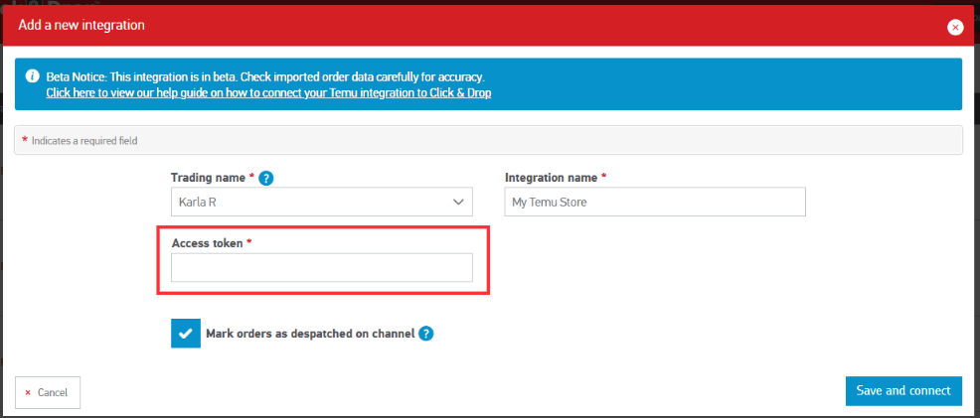Open the Temu integration help guide link
The height and width of the screenshot is (418, 980).
268,93
